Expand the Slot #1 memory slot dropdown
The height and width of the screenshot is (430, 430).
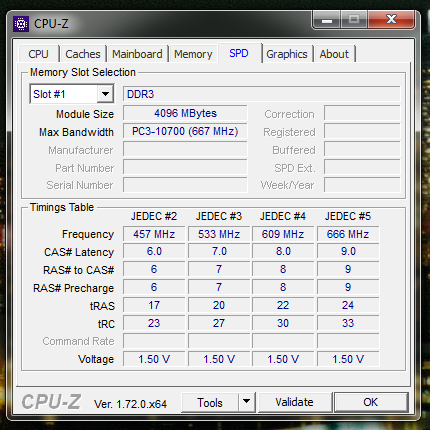click(105, 94)
